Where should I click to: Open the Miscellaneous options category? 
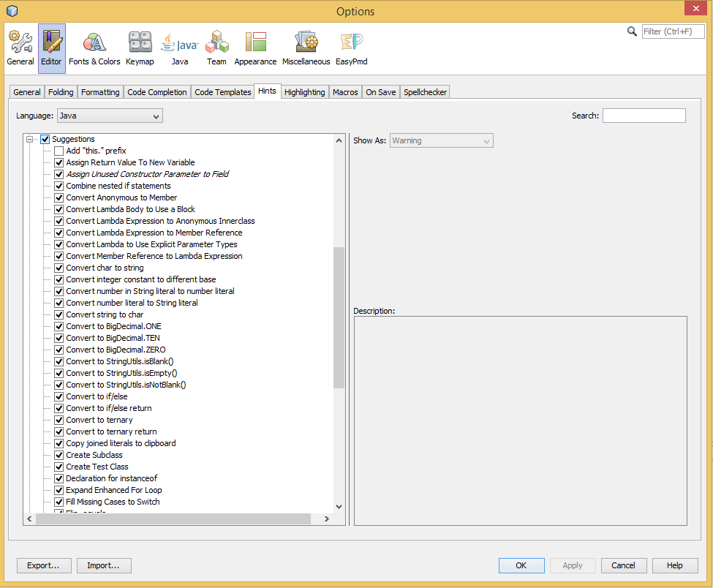click(x=306, y=48)
